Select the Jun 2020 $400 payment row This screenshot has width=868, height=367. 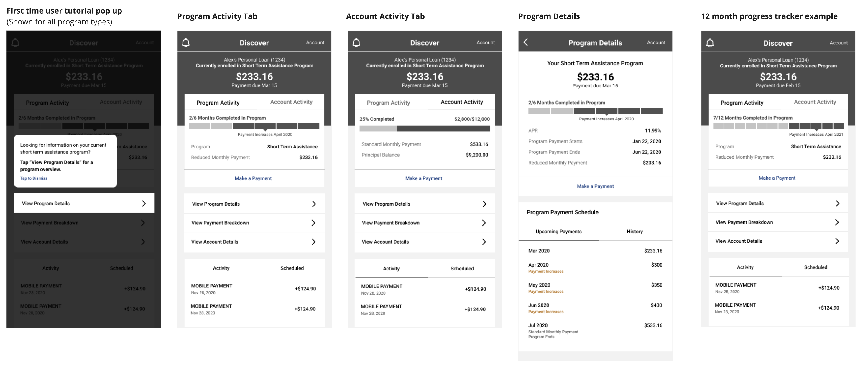point(595,308)
